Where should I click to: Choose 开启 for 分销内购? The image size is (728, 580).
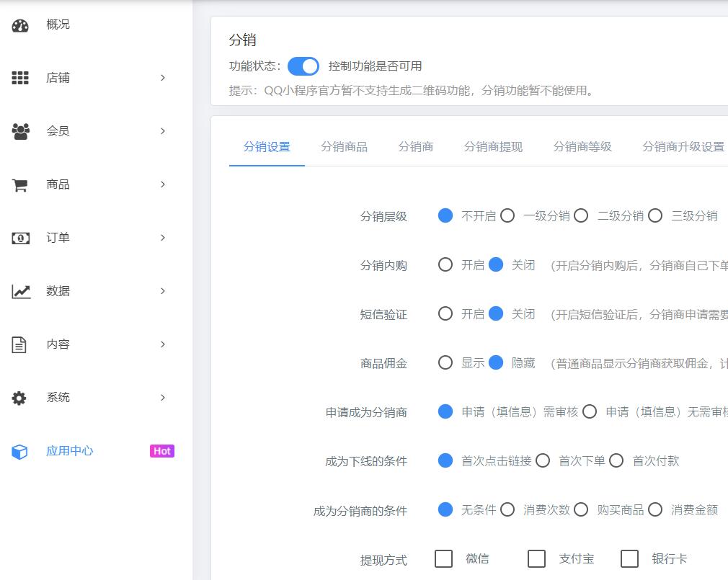[445, 264]
